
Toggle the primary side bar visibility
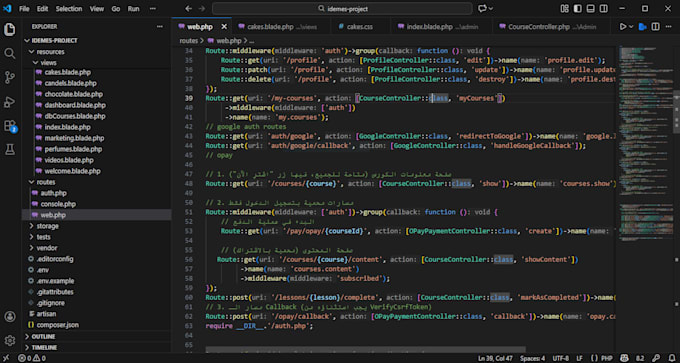(x=577, y=9)
